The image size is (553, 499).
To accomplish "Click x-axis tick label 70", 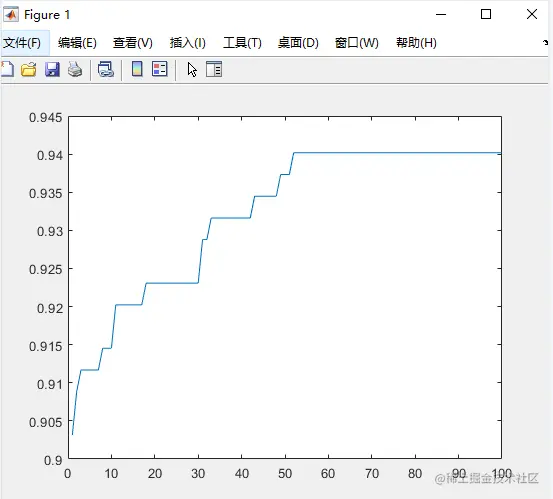I will click(372, 474).
